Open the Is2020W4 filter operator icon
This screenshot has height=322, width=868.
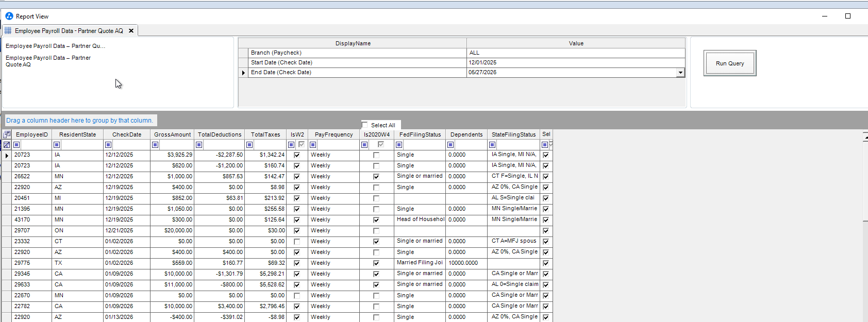364,145
